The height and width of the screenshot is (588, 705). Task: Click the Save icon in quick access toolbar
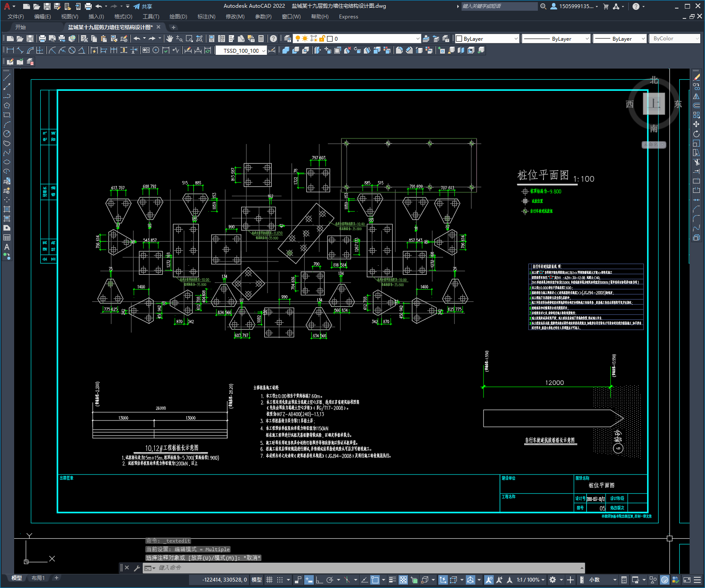tap(47, 6)
